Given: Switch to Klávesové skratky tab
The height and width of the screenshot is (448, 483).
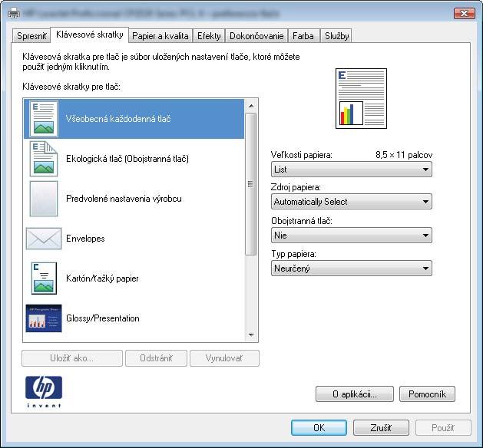Looking at the screenshot, I should [x=89, y=35].
